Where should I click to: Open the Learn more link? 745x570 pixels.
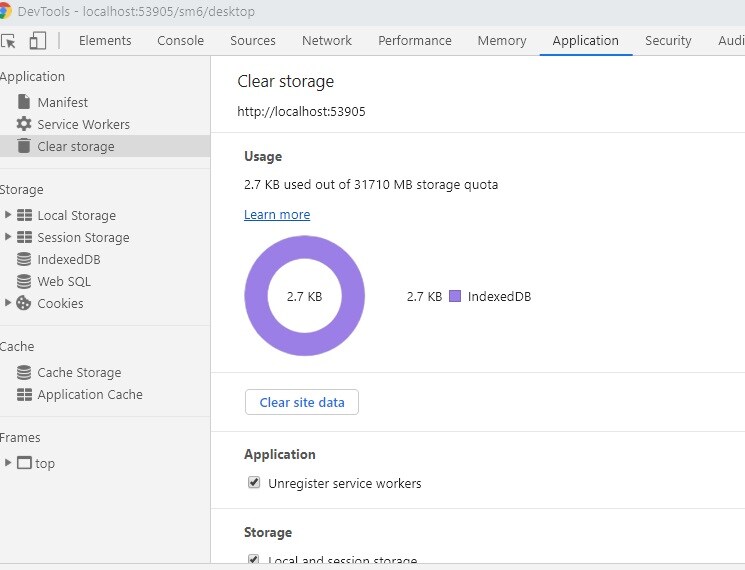277,215
